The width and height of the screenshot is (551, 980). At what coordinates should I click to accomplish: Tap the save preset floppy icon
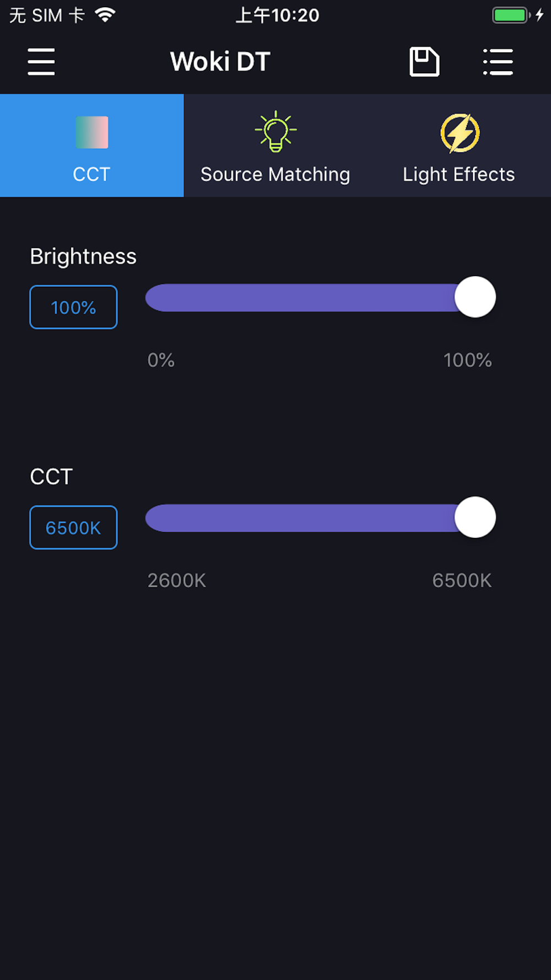tap(424, 61)
